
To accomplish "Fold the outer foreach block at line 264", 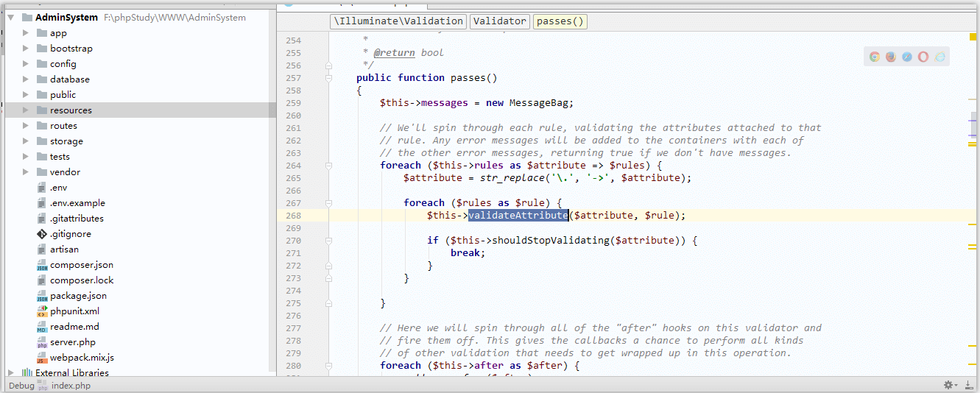I will pos(328,166).
